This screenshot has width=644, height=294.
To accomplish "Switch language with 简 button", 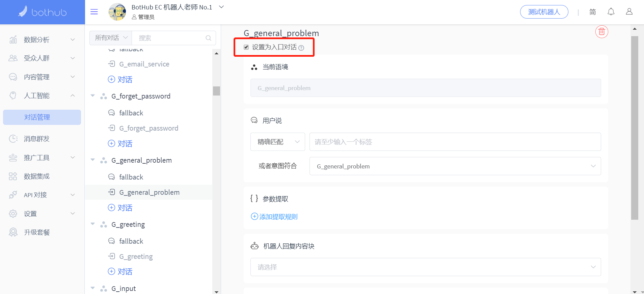I will (x=593, y=12).
